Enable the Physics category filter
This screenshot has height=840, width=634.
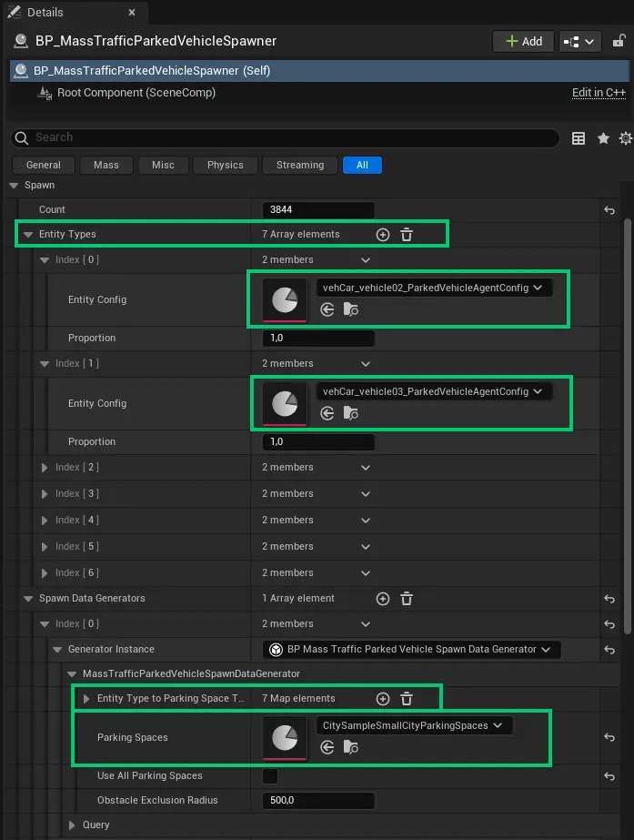[225, 165]
